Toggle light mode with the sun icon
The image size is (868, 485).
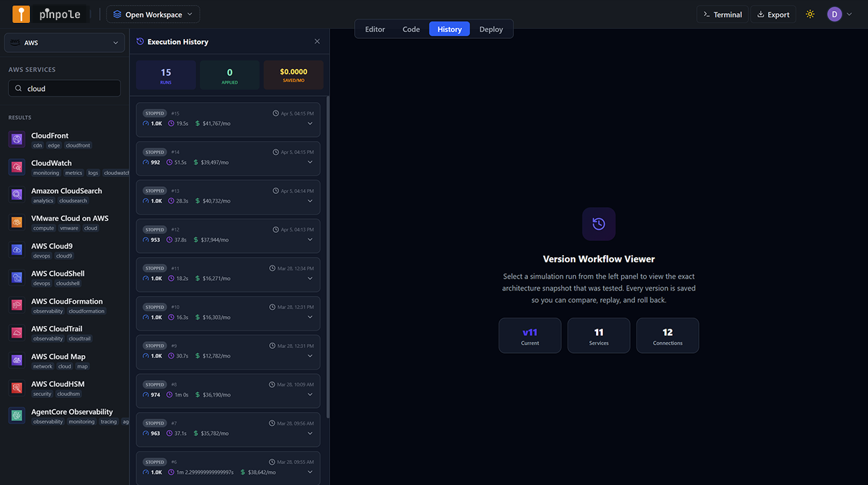point(810,13)
